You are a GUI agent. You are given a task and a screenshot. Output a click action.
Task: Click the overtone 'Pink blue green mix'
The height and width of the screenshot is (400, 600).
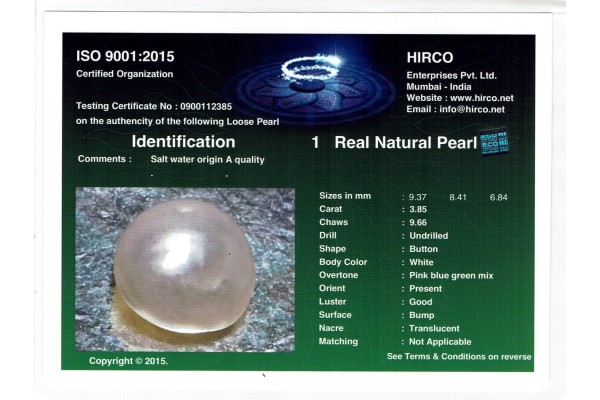coord(451,276)
